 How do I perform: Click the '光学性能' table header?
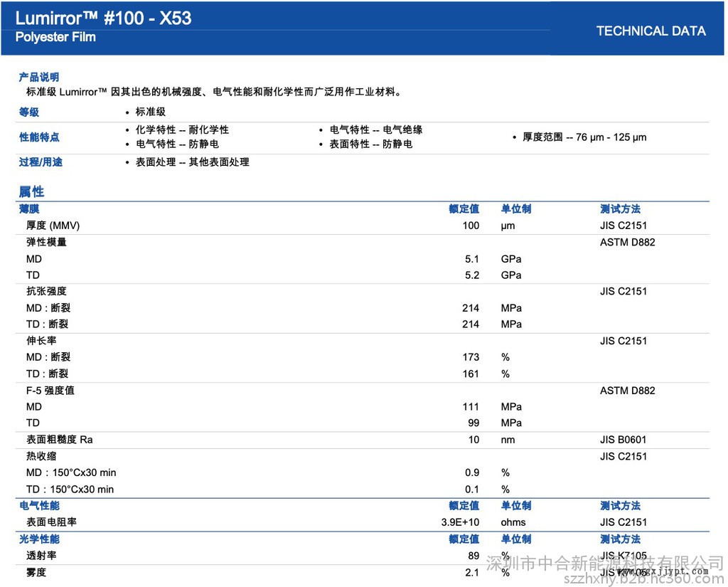coord(39,539)
